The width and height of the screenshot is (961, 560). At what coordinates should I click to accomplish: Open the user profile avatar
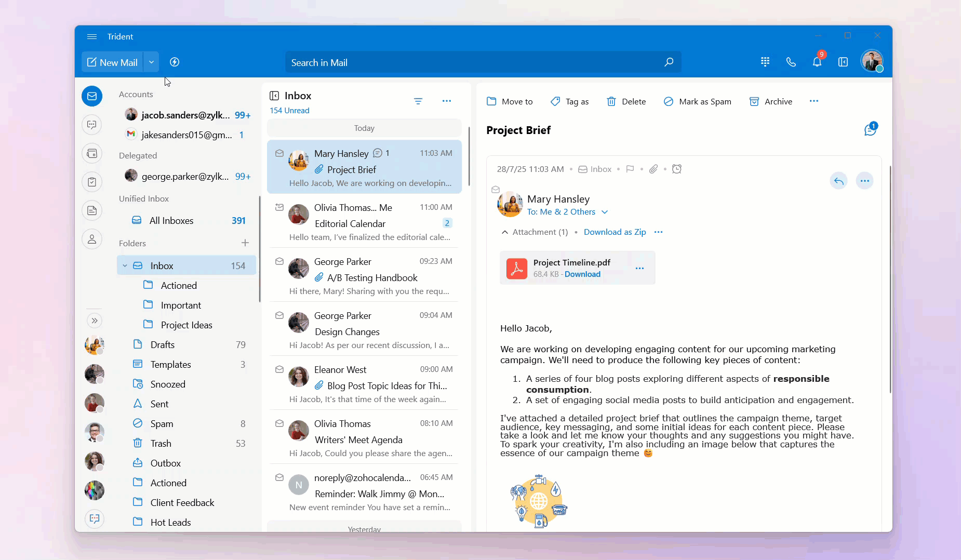point(872,61)
